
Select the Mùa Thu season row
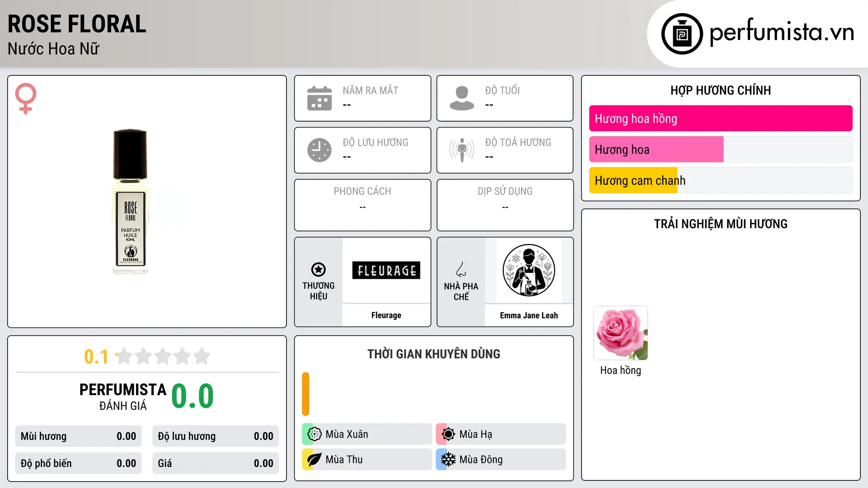(367, 460)
